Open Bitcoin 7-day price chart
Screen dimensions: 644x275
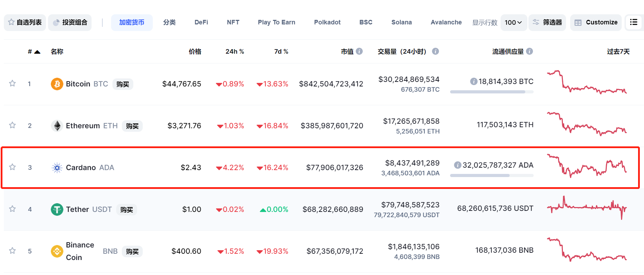click(587, 82)
